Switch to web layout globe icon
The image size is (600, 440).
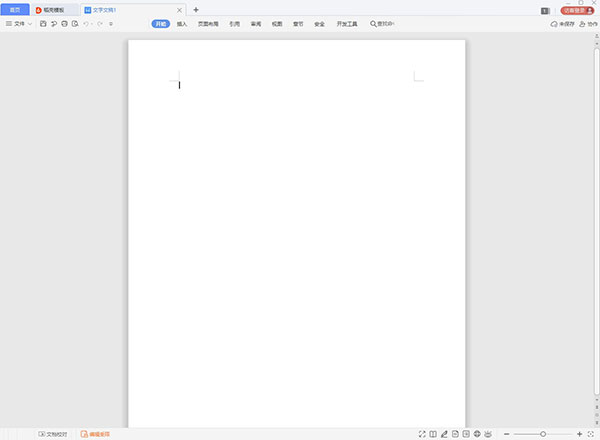(x=477, y=434)
